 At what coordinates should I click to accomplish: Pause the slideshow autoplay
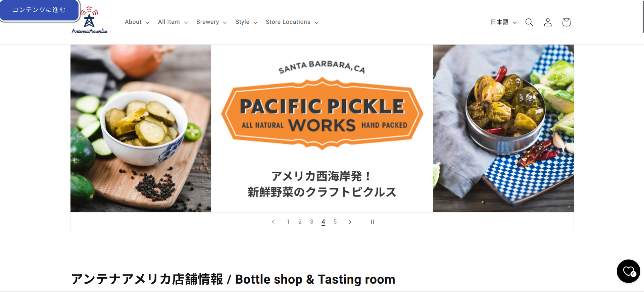tap(372, 222)
